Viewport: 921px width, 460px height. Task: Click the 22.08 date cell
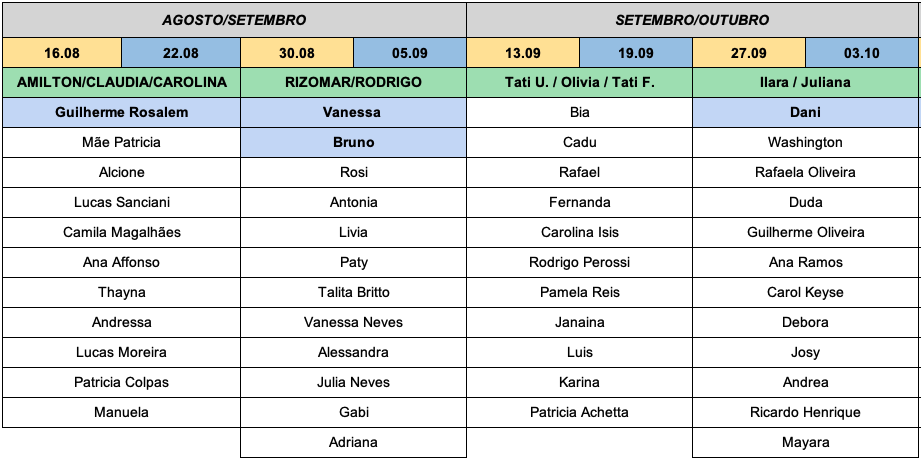181,52
